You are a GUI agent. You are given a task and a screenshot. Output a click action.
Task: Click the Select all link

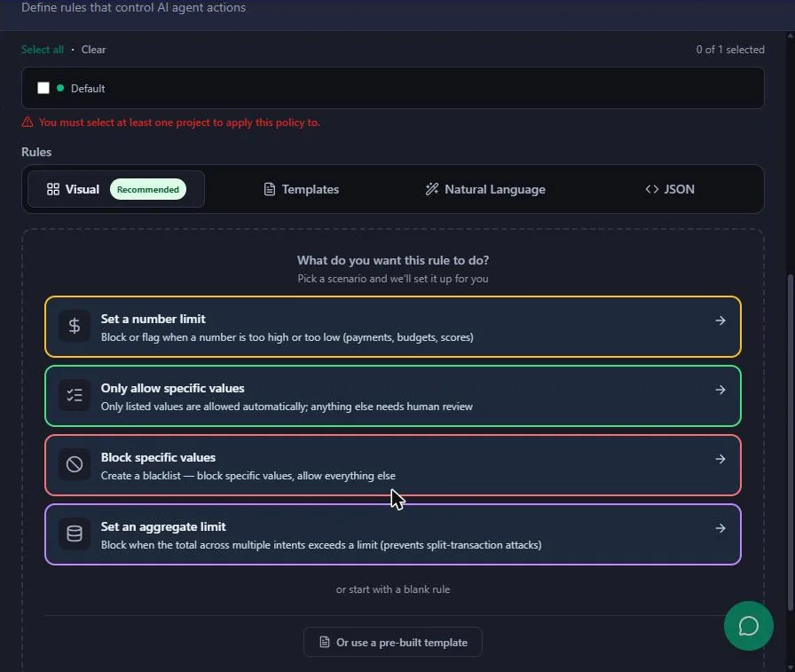point(43,50)
